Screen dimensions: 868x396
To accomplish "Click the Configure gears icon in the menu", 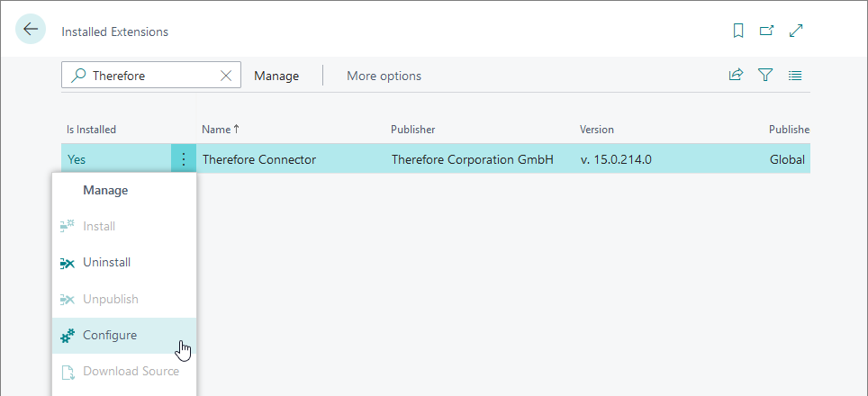I will pos(67,336).
